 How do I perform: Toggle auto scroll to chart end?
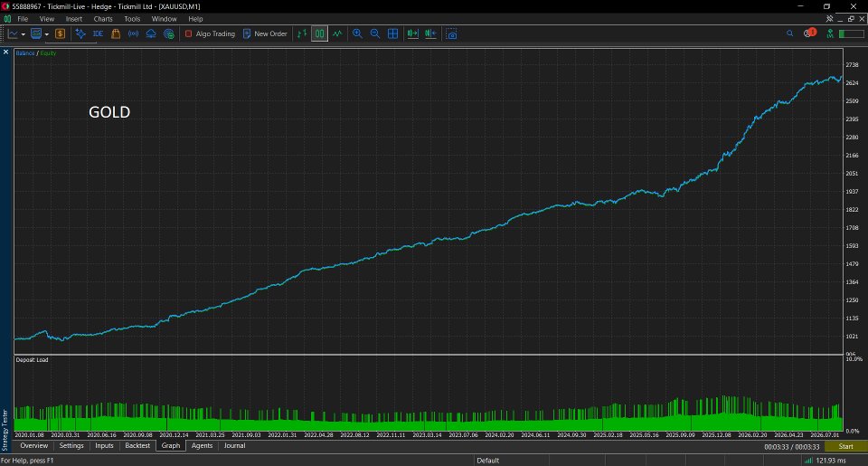point(412,33)
